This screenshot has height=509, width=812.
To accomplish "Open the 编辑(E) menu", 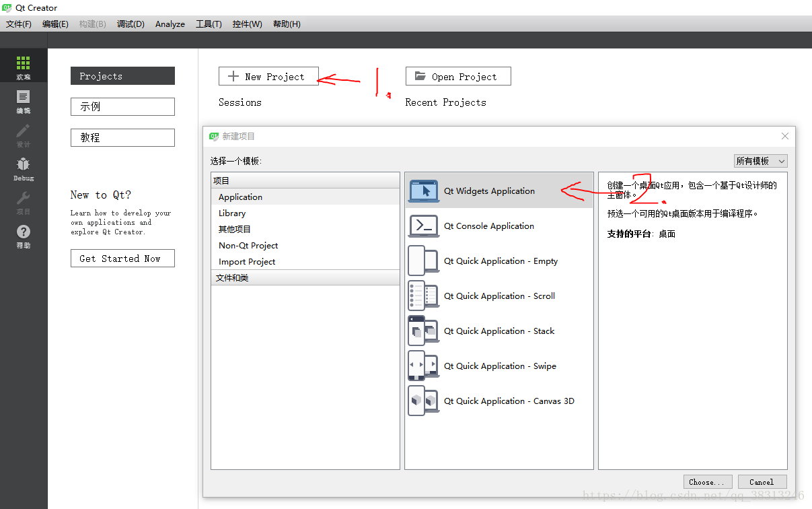I will point(55,24).
